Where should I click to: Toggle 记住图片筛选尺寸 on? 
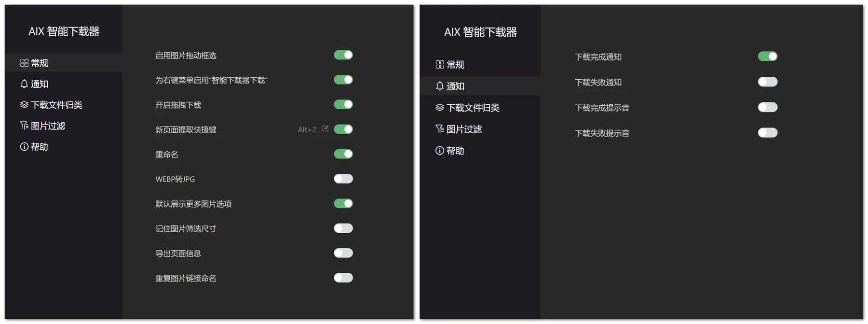pos(343,228)
